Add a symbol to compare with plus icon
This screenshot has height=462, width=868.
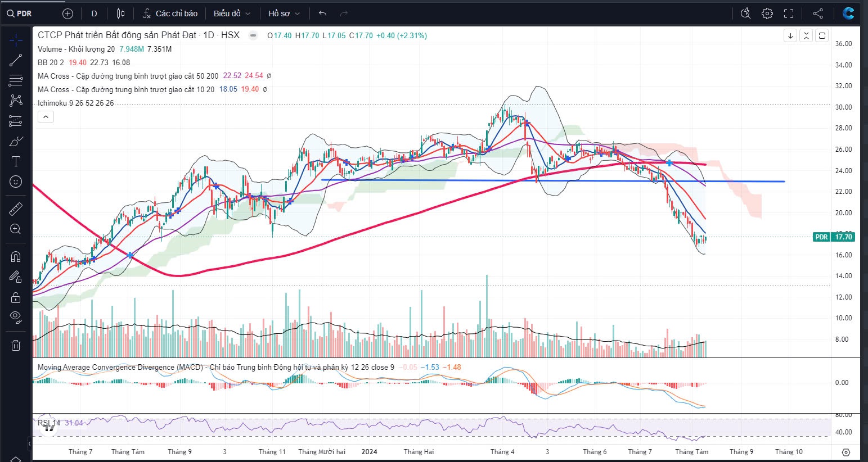point(68,13)
